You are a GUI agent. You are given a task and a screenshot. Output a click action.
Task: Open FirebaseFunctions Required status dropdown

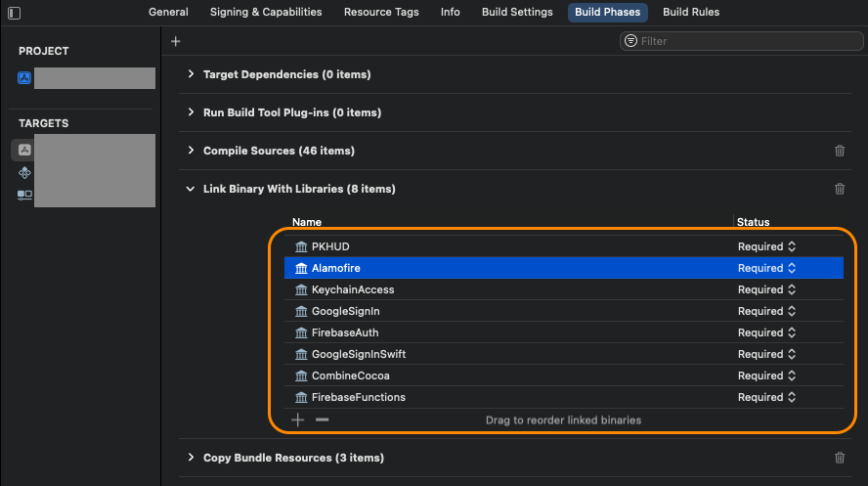pyautogui.click(x=766, y=397)
